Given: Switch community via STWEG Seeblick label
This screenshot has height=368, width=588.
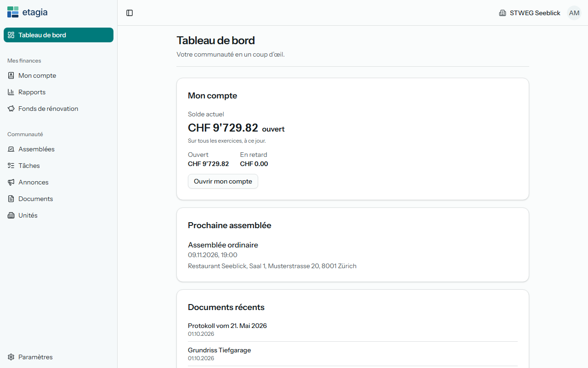Looking at the screenshot, I should pos(535,13).
